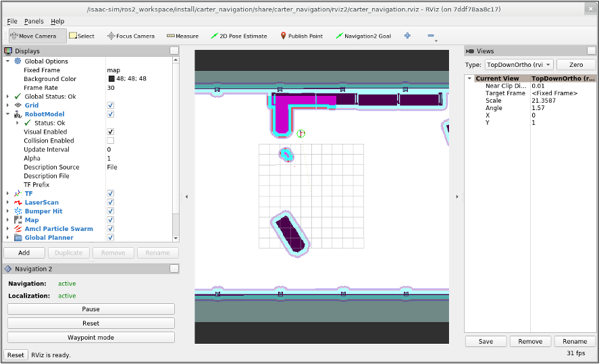The width and height of the screenshot is (599, 364).
Task: Select the Move Camera tool
Action: click(x=37, y=36)
